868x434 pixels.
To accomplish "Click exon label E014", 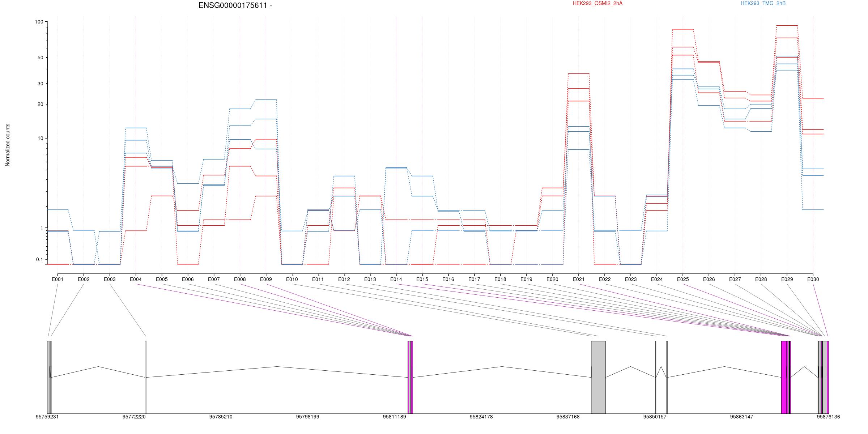I will (396, 279).
